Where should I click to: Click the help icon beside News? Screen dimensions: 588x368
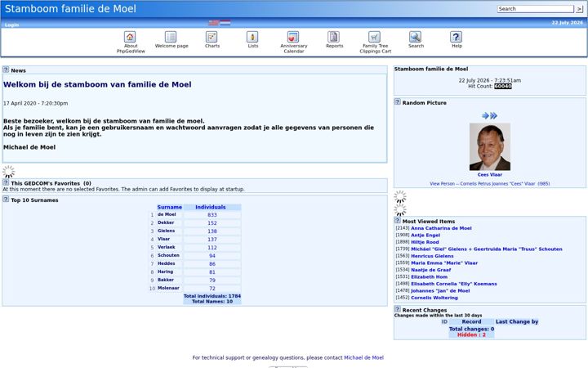pos(6,70)
